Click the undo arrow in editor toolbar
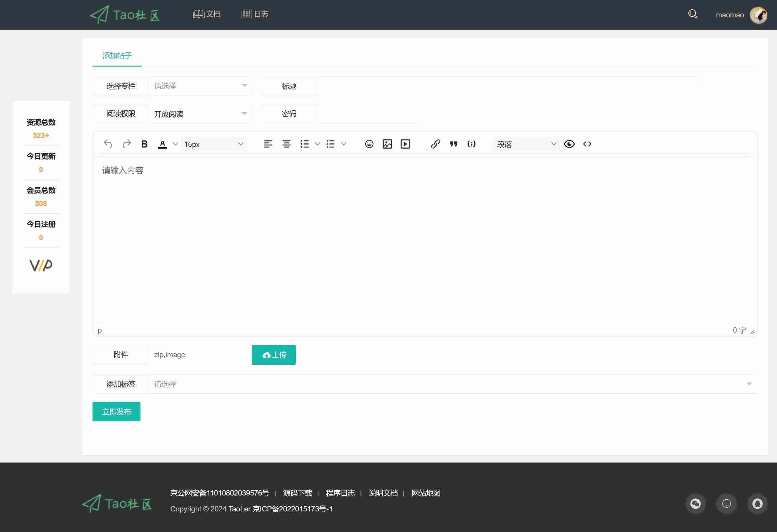 [x=108, y=144]
